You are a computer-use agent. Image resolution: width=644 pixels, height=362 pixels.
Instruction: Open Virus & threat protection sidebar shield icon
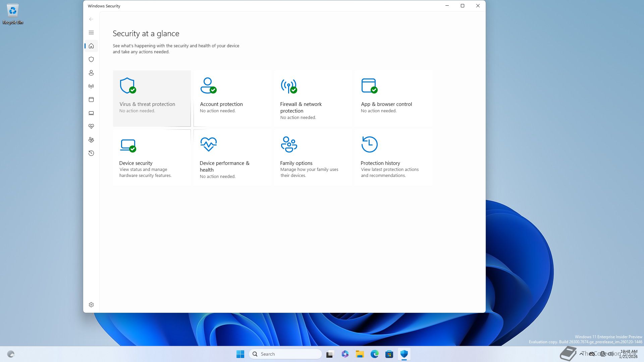[x=91, y=59]
